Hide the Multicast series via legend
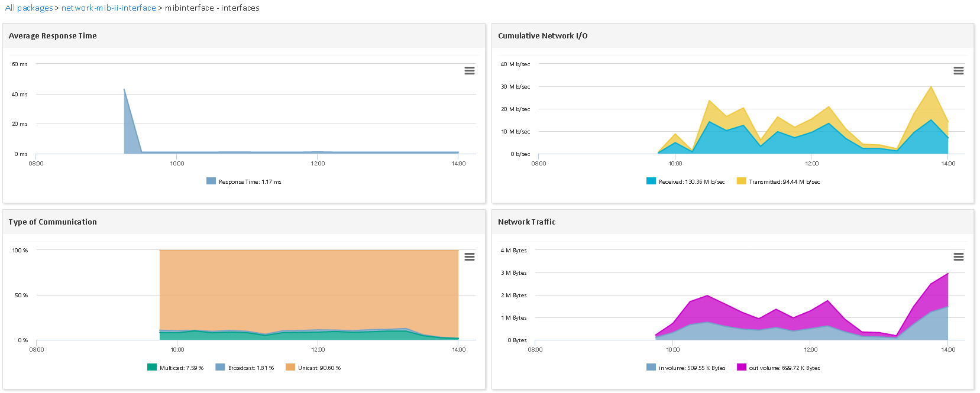Image resolution: width=980 pixels, height=393 pixels. click(x=181, y=368)
